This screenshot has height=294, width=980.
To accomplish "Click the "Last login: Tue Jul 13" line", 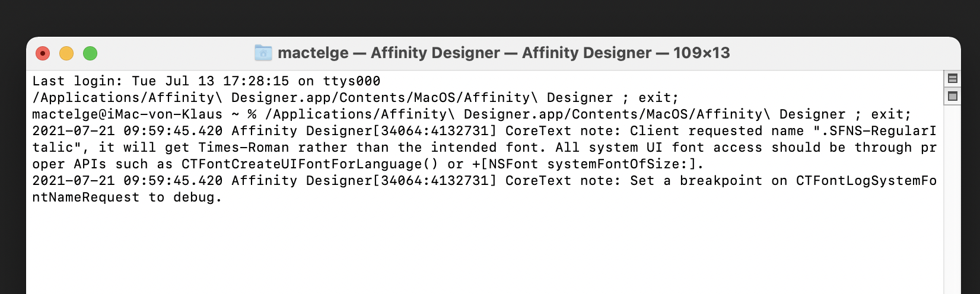I will point(206,81).
